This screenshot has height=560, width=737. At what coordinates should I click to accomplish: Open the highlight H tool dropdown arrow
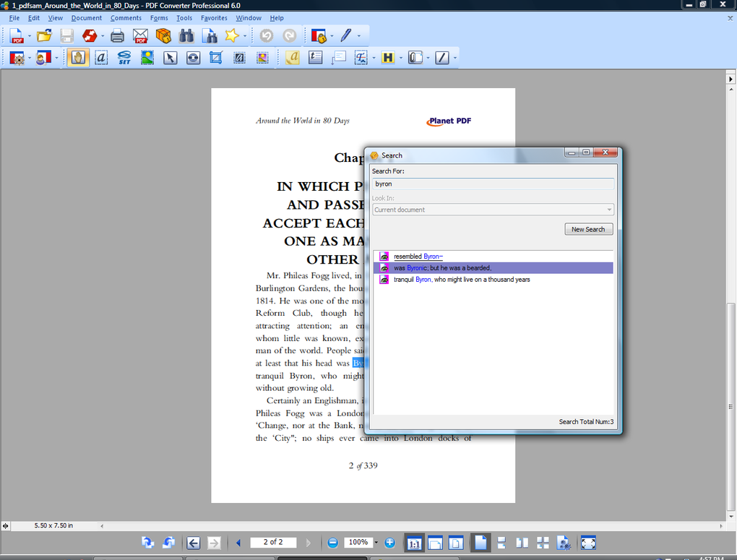(401, 59)
